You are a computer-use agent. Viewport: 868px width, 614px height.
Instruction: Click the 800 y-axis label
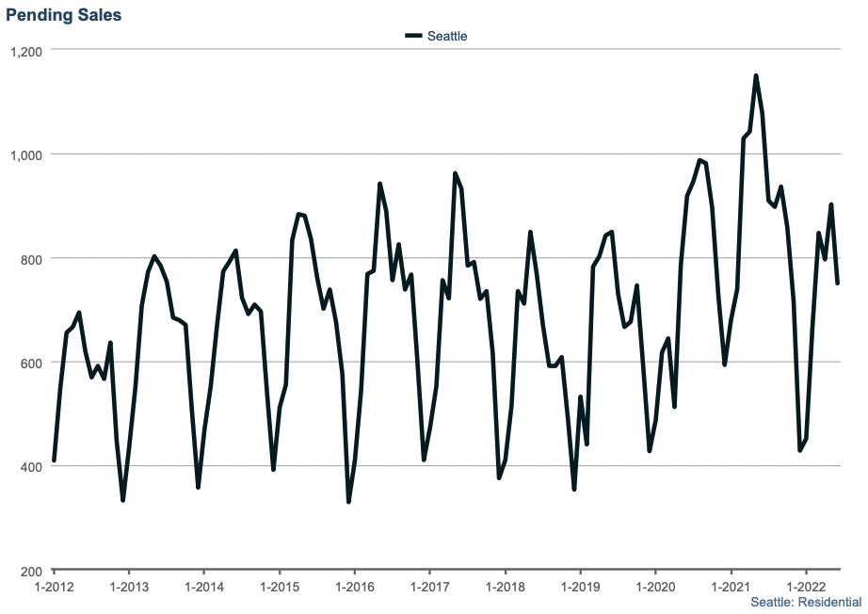click(x=32, y=259)
